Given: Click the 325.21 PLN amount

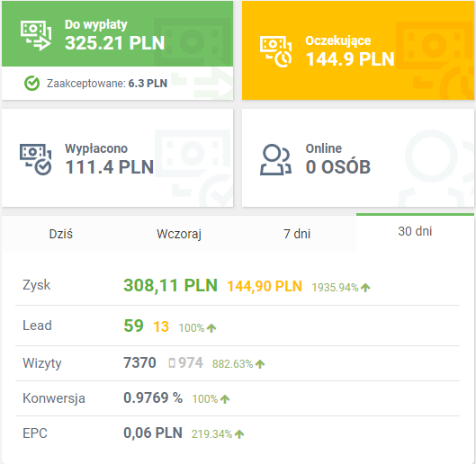Looking at the screenshot, I should pyautogui.click(x=115, y=43).
